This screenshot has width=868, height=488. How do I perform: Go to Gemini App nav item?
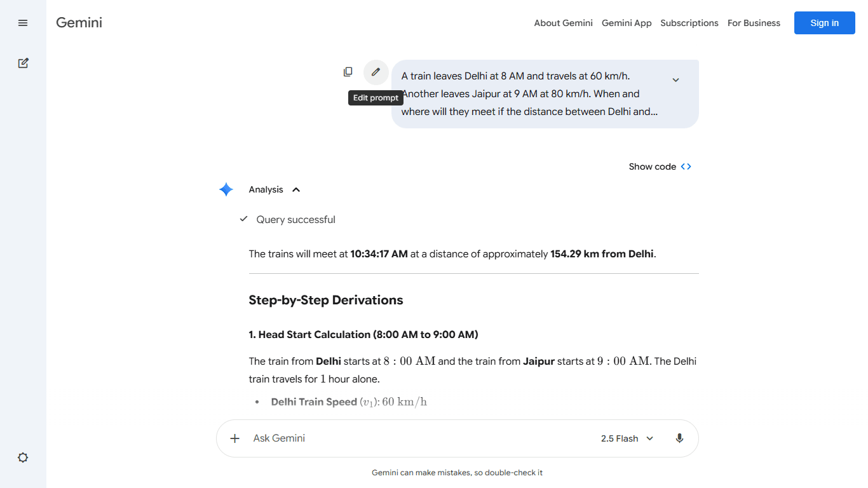tap(627, 23)
